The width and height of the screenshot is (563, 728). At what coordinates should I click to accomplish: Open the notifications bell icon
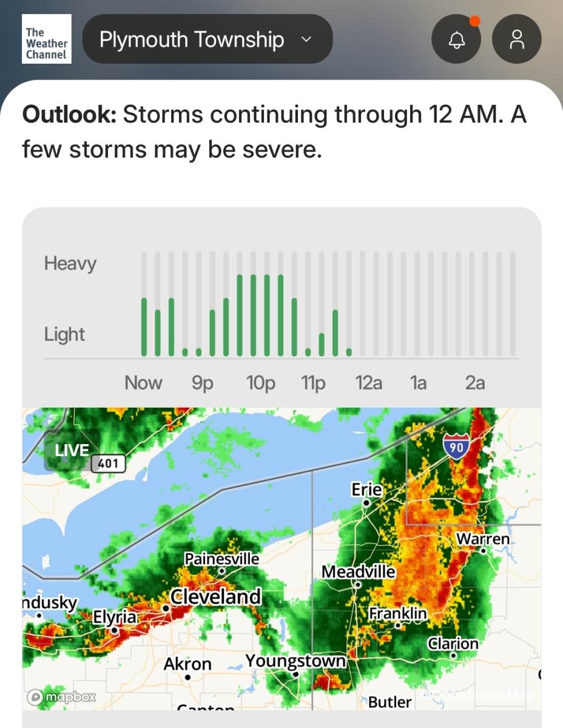tap(456, 39)
